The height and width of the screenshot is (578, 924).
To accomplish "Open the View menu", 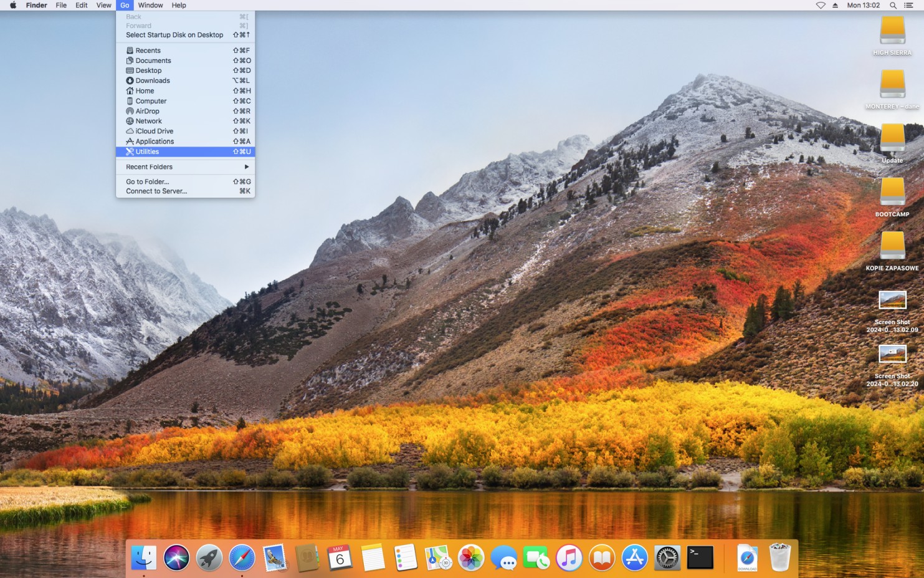I will 104,5.
